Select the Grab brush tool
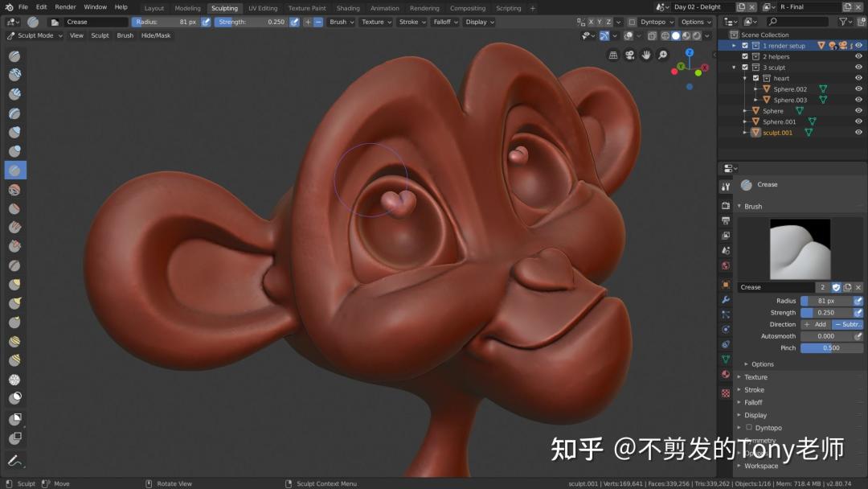 [x=15, y=285]
